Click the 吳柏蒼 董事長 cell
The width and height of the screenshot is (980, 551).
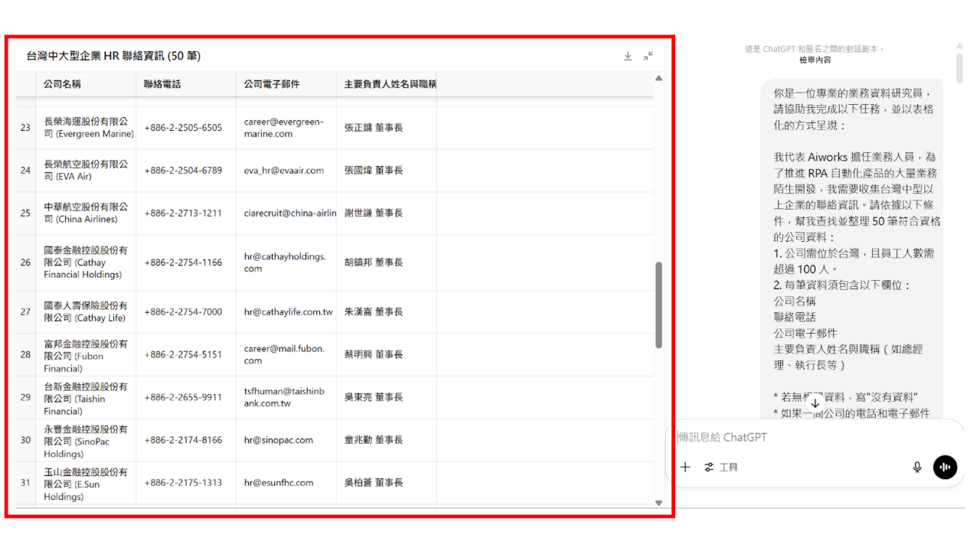tap(387, 483)
